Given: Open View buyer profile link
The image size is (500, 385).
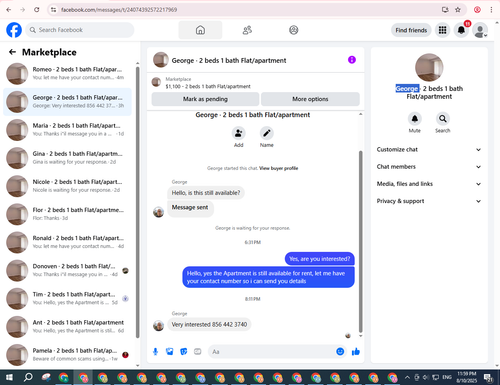Looking at the screenshot, I should tap(279, 168).
